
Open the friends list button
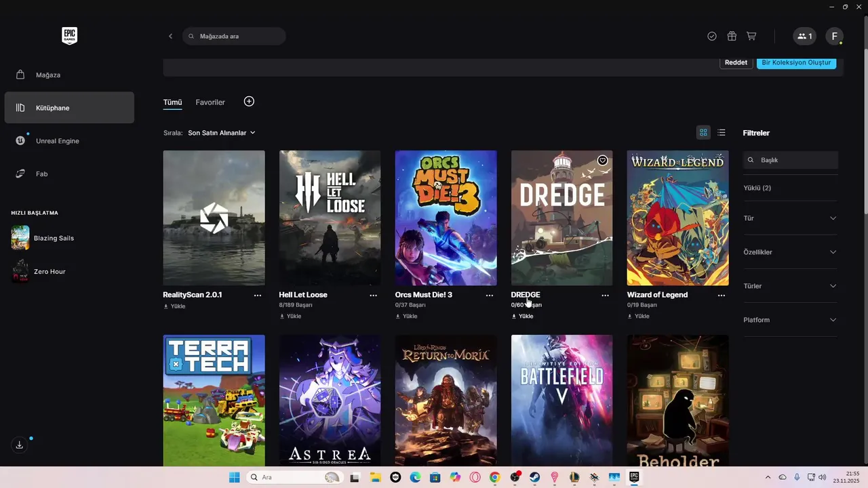805,36
